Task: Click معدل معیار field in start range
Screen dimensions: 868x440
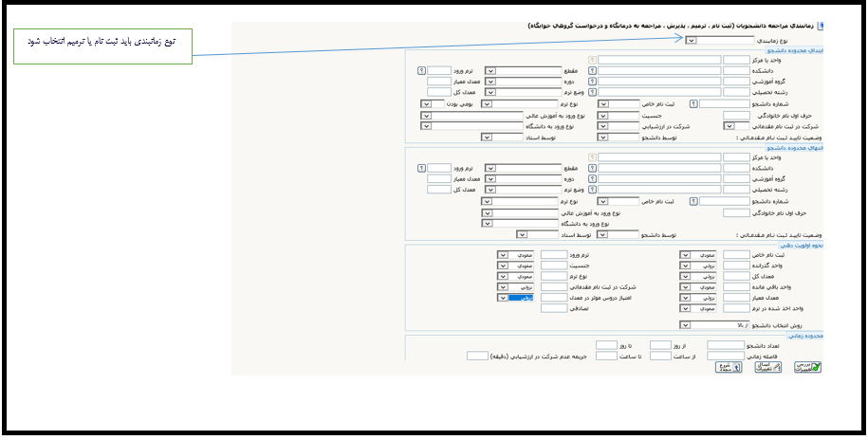Action: pyautogui.click(x=439, y=82)
